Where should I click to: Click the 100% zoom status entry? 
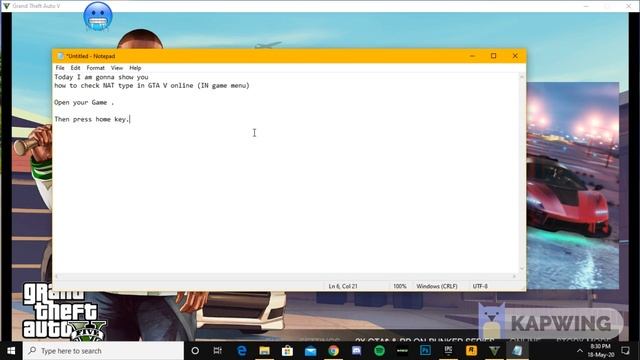[x=400, y=287]
